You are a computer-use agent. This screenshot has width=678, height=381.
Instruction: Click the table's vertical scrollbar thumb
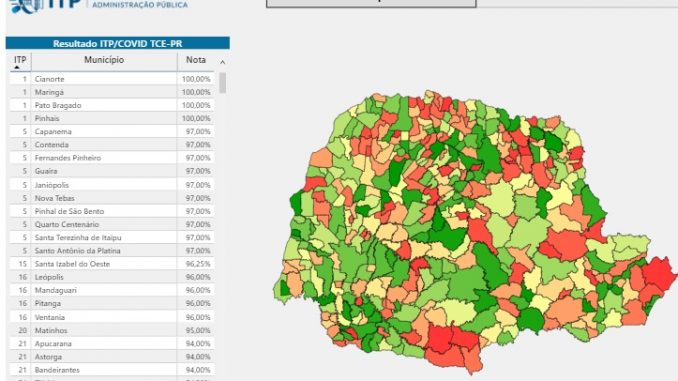click(222, 83)
